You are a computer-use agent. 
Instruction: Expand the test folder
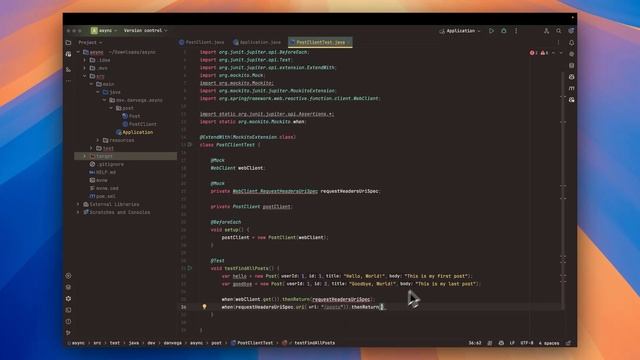click(x=91, y=148)
